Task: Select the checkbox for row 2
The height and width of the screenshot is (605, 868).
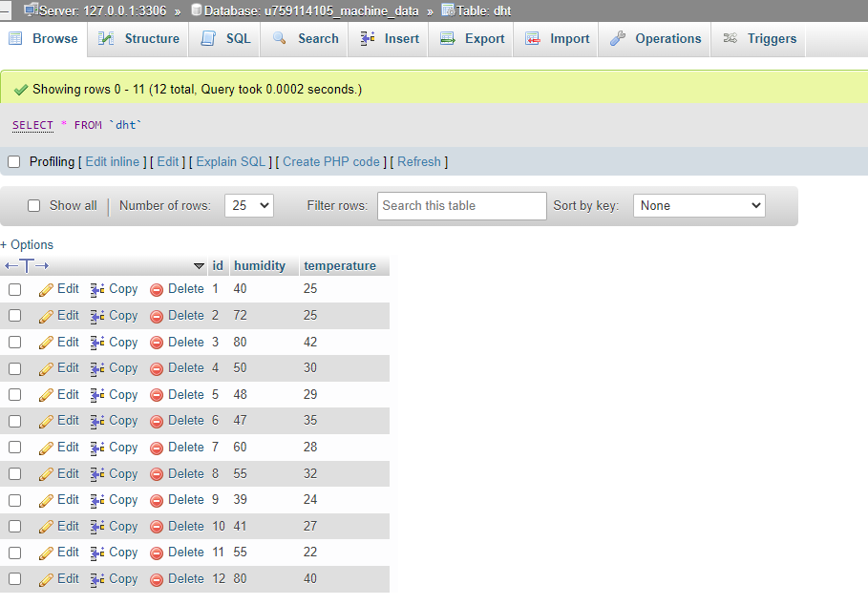Action: tap(14, 315)
